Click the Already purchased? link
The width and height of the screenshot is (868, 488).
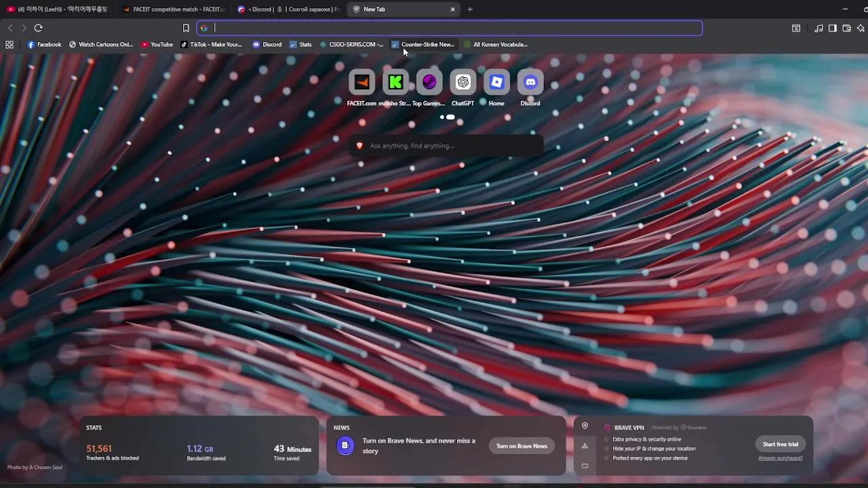[x=781, y=458]
